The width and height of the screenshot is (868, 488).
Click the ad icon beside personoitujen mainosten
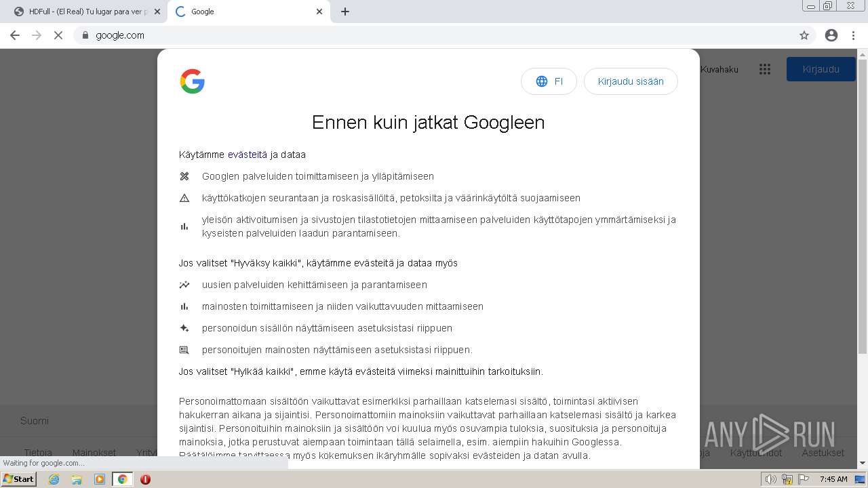coord(184,350)
